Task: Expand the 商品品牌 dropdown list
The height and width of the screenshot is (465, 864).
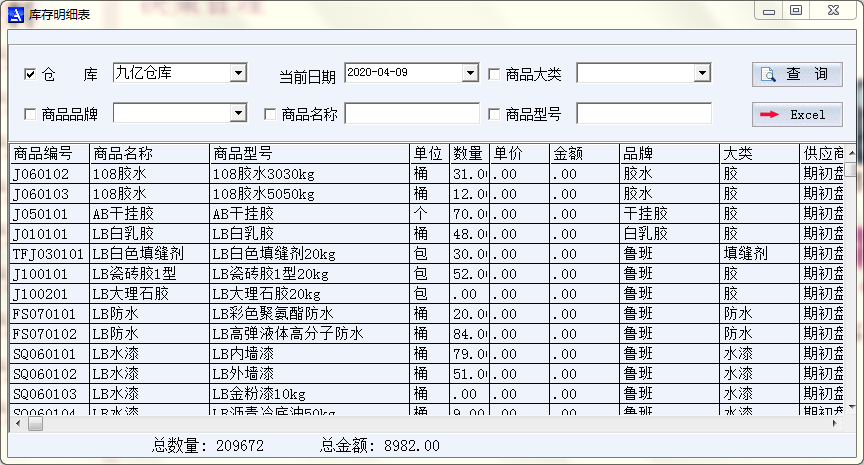Action: click(x=238, y=113)
